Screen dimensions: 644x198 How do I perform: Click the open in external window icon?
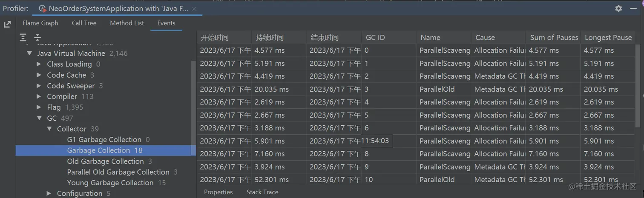point(7,24)
